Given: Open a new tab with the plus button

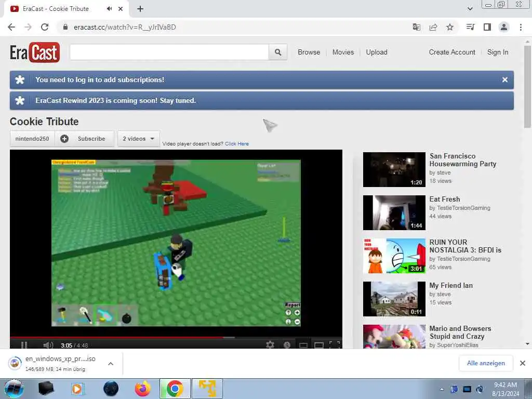Looking at the screenshot, I should point(140,9).
